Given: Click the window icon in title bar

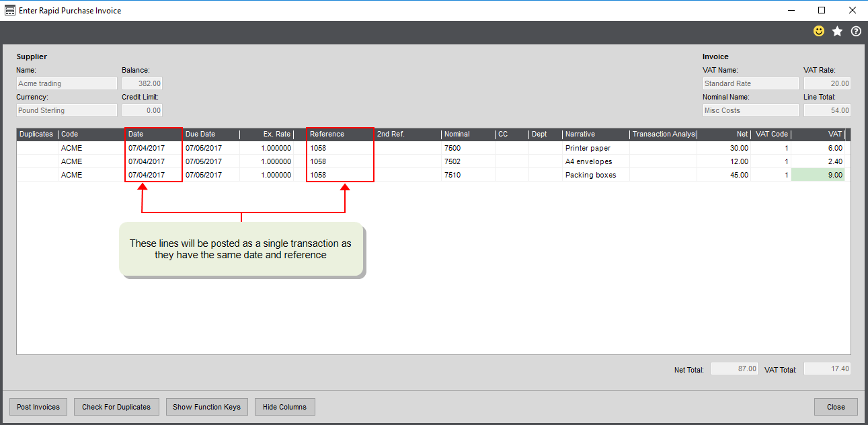Looking at the screenshot, I should click(x=9, y=11).
